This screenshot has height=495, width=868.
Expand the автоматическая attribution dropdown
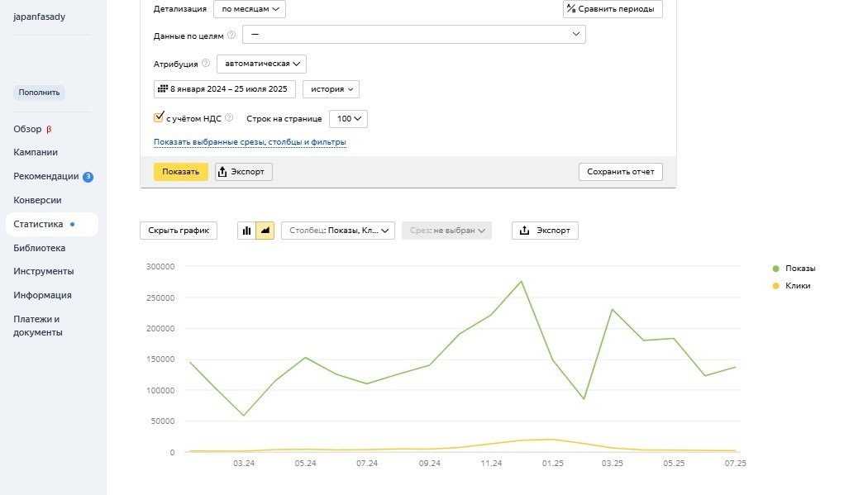point(261,64)
